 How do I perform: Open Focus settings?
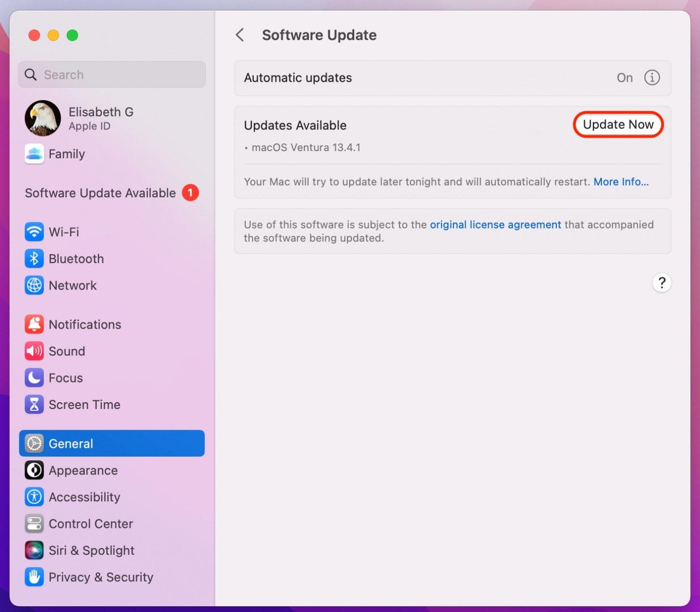(x=65, y=378)
